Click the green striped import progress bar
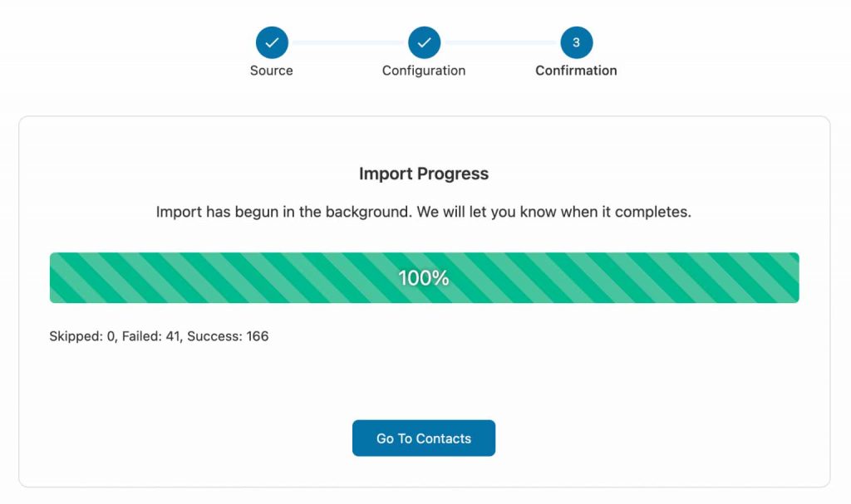The width and height of the screenshot is (851, 504). tap(424, 278)
